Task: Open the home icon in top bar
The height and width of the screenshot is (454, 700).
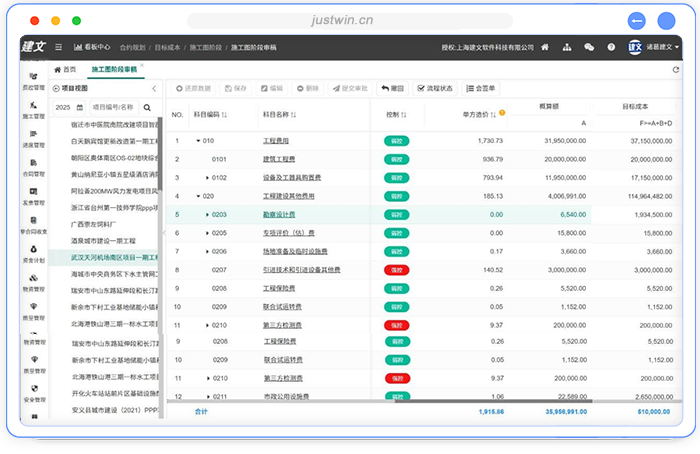Action: tap(545, 47)
